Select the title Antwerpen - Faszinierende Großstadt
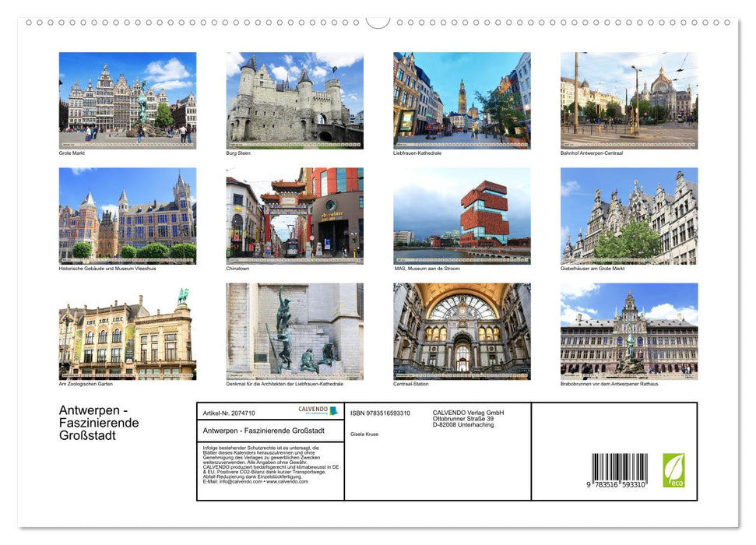 point(264,431)
